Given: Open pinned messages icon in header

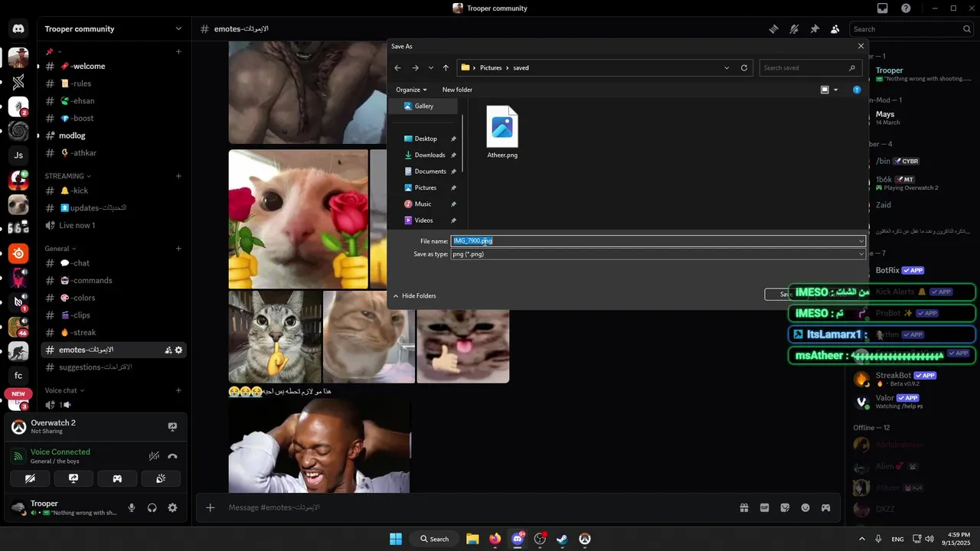Looking at the screenshot, I should [x=815, y=29].
